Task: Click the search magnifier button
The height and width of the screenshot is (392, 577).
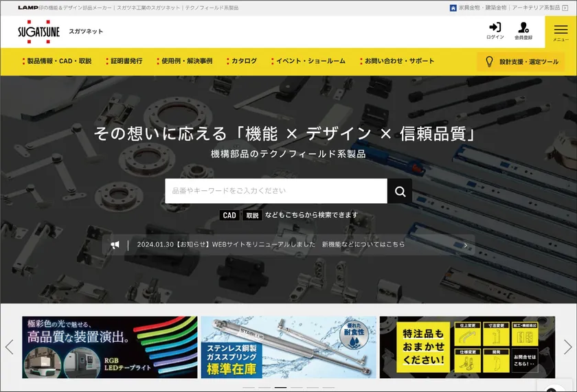Action: [x=400, y=192]
